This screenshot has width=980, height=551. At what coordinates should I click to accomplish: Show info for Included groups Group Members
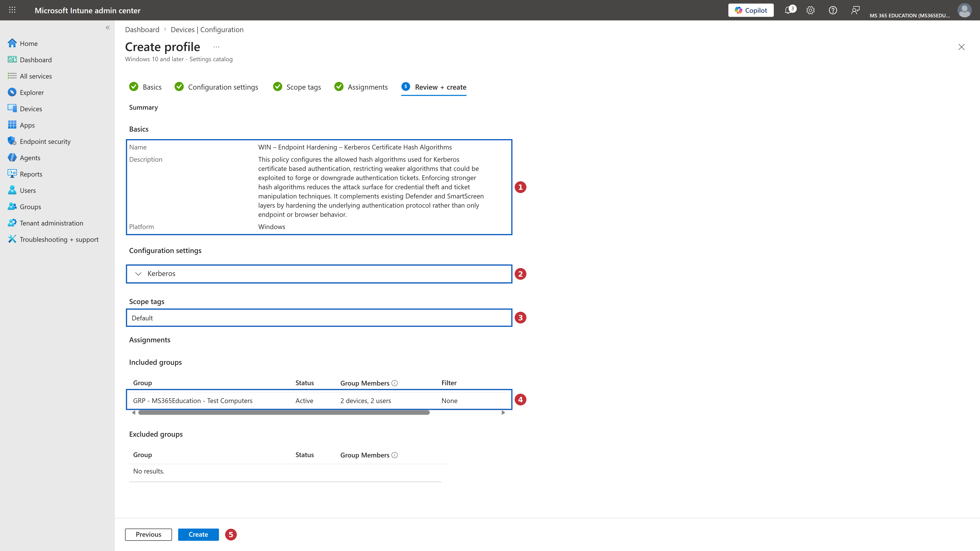click(x=395, y=383)
